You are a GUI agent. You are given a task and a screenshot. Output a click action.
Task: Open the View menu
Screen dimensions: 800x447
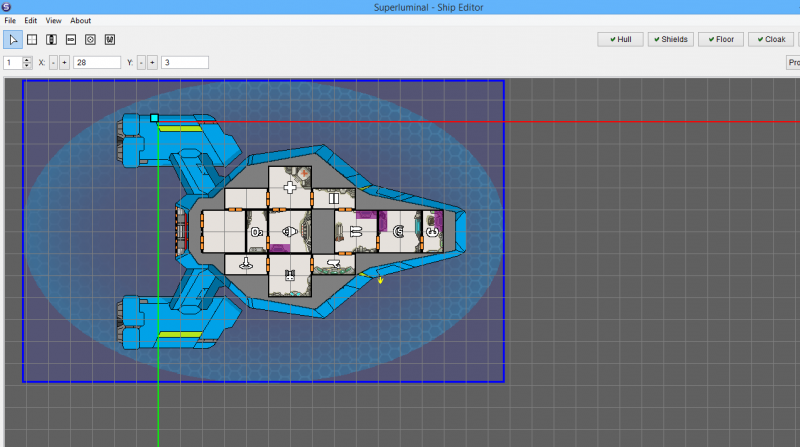54,20
